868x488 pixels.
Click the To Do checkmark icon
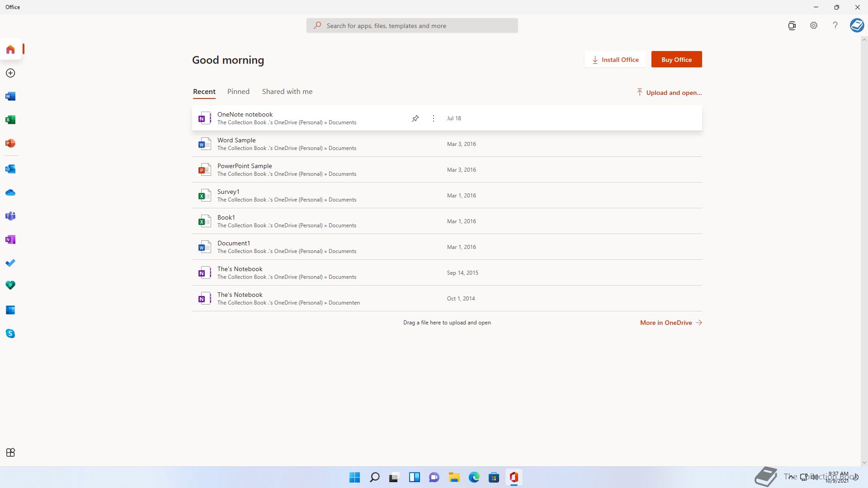10,263
